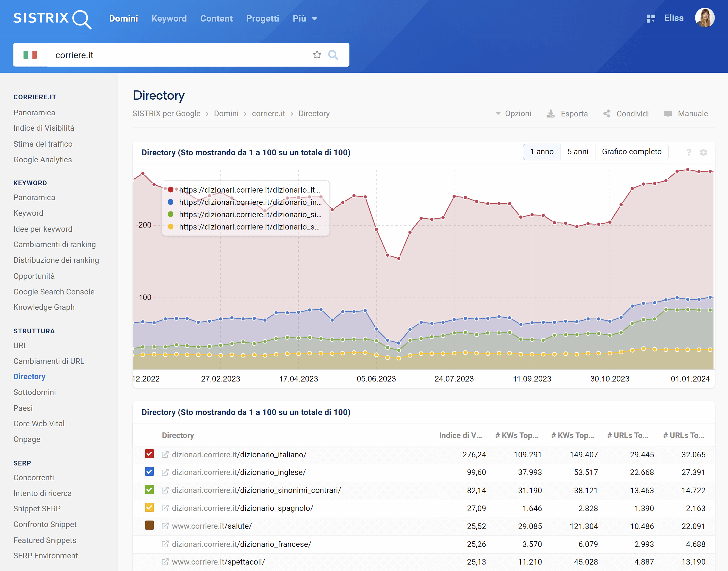Open Cambiamenti di URL in sidebar
728x571 pixels.
pos(49,361)
